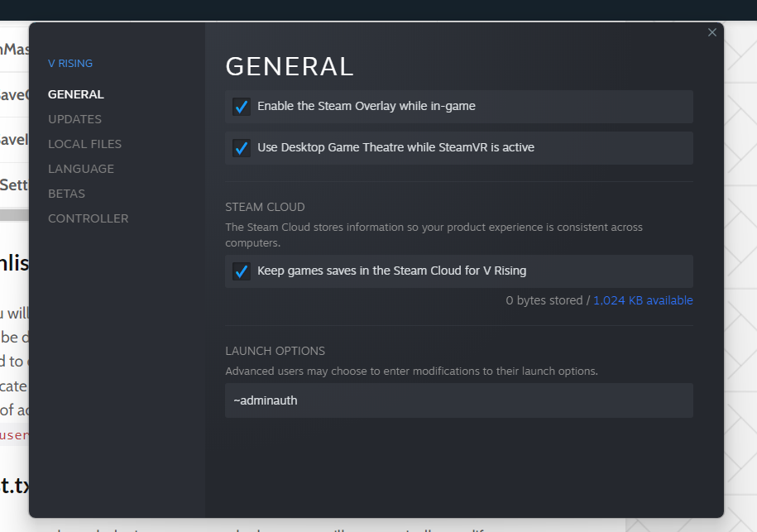This screenshot has height=532, width=757.
Task: Click 'Keep games saves in the Steam Cloud' label
Action: 391,271
